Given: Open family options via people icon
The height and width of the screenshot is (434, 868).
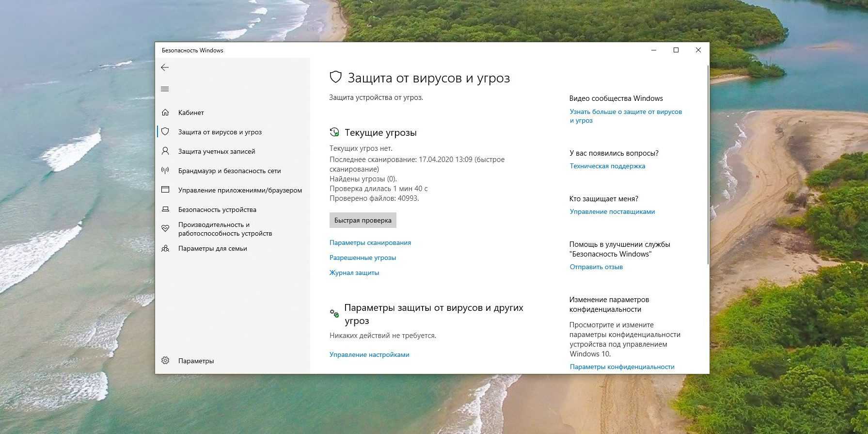Looking at the screenshot, I should pos(165,248).
